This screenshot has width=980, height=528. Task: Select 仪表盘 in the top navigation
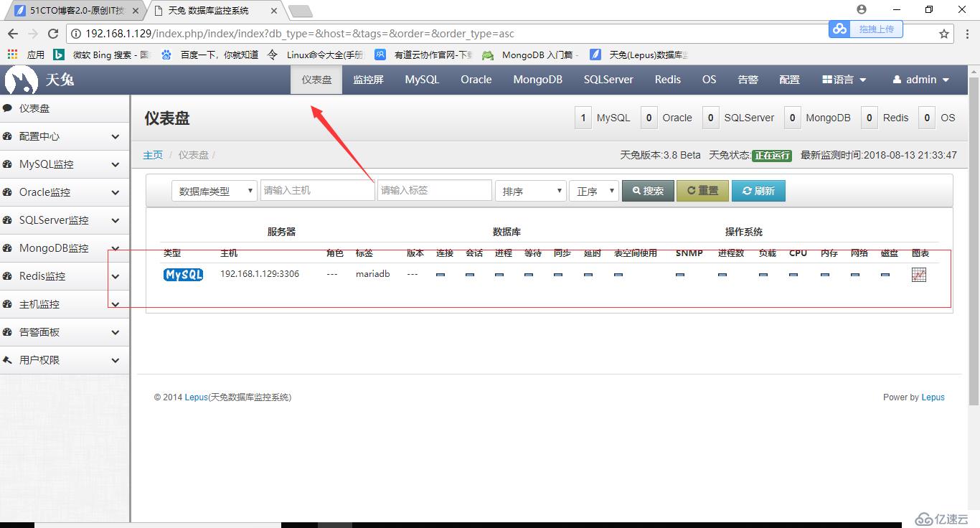pos(316,80)
